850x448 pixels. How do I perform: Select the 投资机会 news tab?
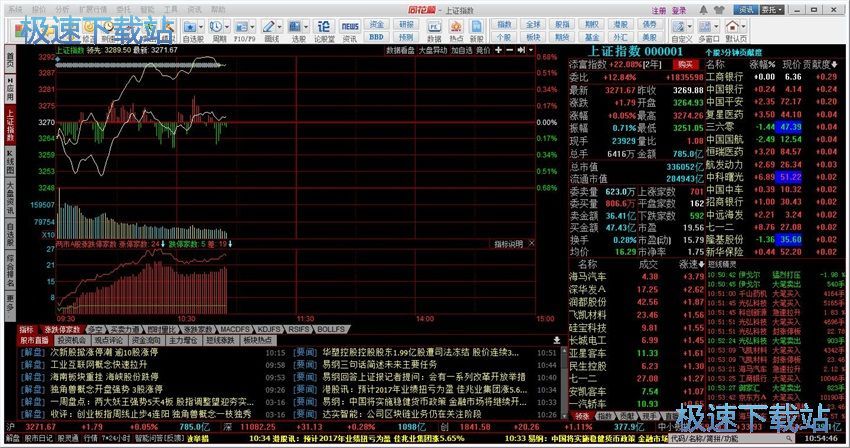pyautogui.click(x=72, y=340)
